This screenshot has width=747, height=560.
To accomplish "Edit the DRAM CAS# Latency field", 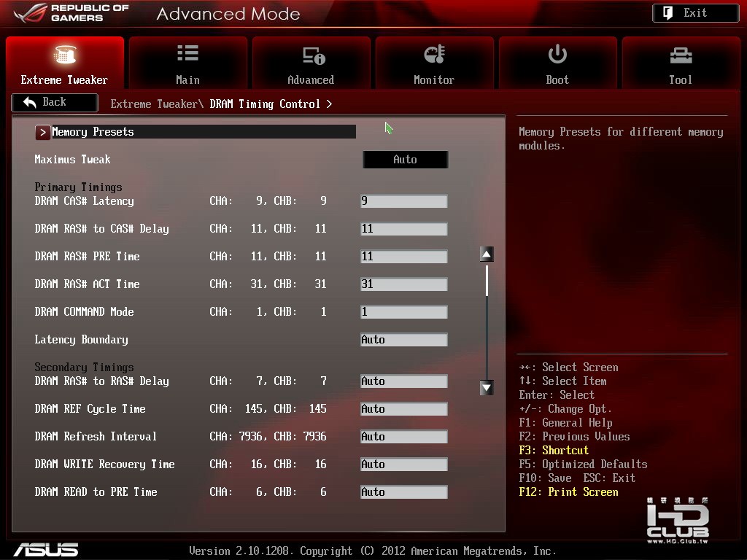I will [404, 201].
